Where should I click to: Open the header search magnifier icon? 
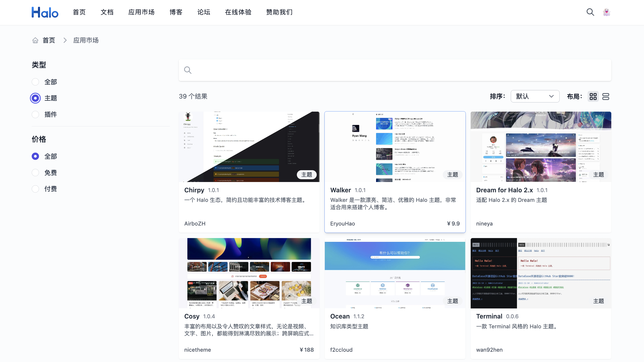tap(590, 12)
